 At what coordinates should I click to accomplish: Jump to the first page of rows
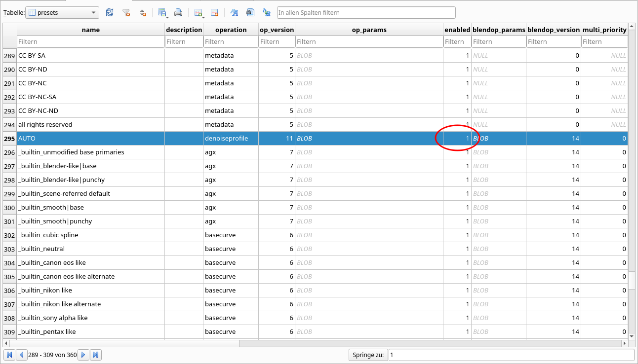click(x=9, y=355)
